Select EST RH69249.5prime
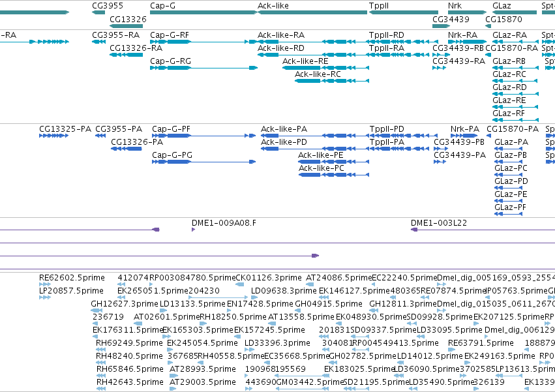Screen dimensions: 555x392 click(101, 350)
